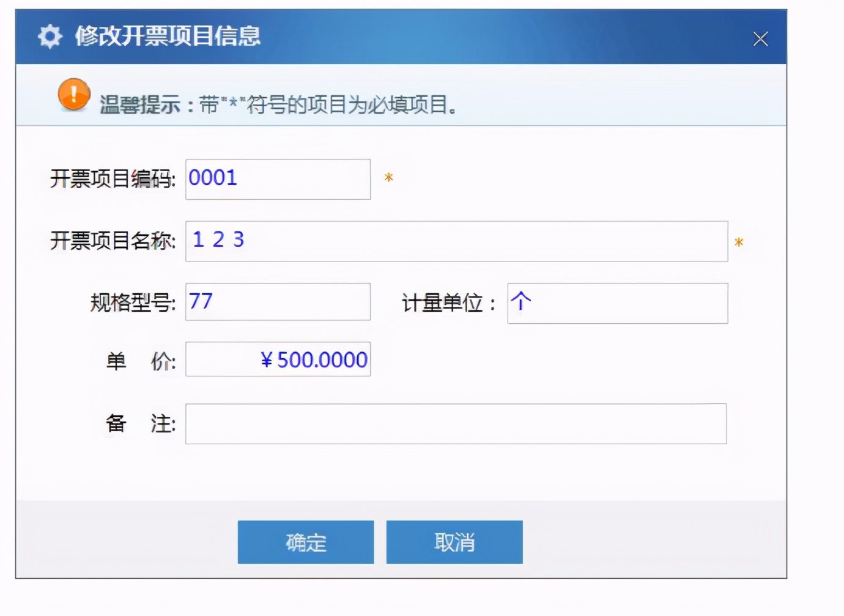Click the 修改开票项目信息 title text
Viewport: 844px width, 616px height.
pyautogui.click(x=168, y=37)
